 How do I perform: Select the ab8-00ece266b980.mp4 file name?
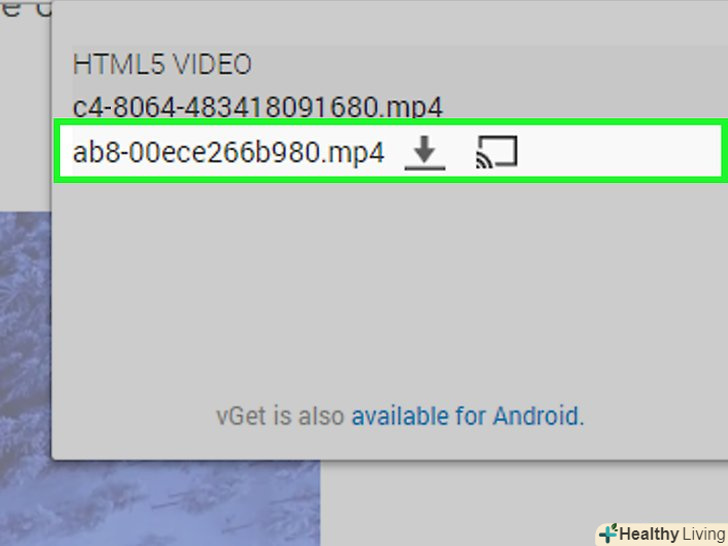[x=229, y=152]
